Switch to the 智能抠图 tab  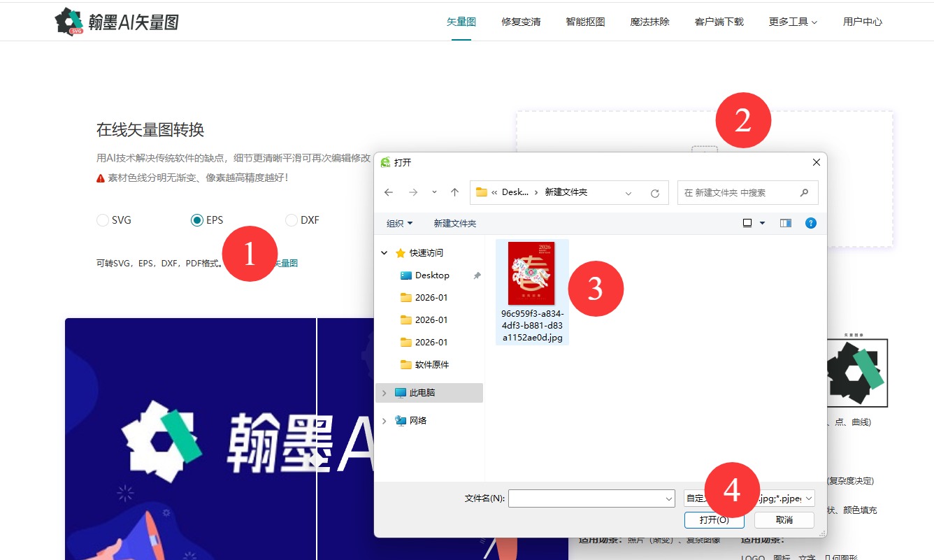coord(585,22)
